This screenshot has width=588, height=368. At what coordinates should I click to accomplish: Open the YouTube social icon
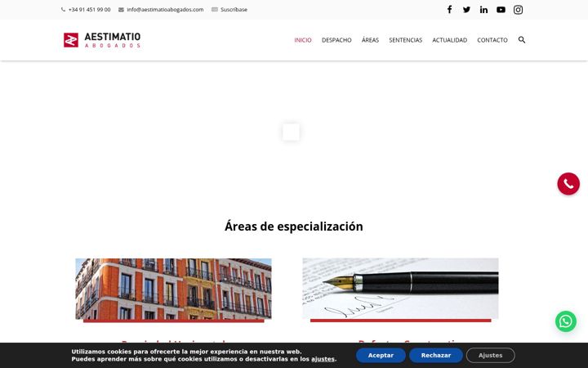[x=501, y=10]
